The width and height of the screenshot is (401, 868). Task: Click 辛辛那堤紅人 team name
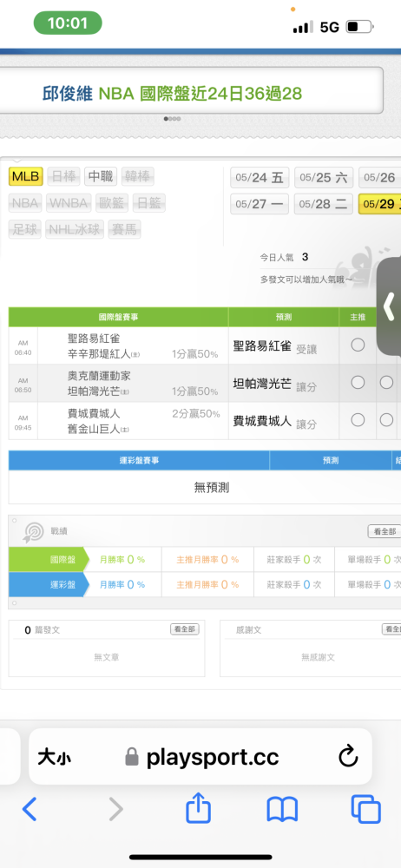pyautogui.click(x=99, y=354)
